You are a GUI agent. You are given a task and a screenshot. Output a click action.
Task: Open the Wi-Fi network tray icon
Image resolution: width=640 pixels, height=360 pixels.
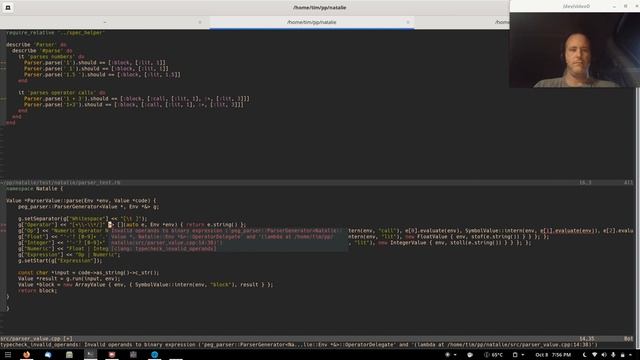595,355
